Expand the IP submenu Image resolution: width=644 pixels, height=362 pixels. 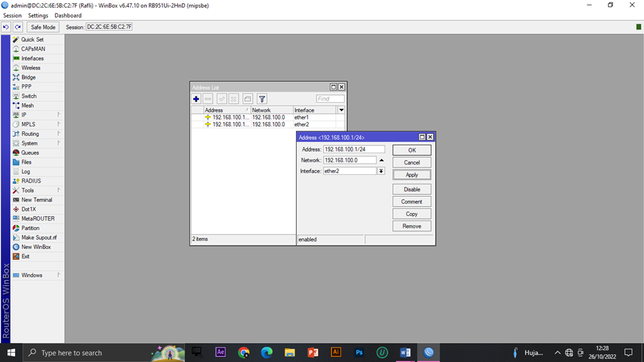[38, 115]
